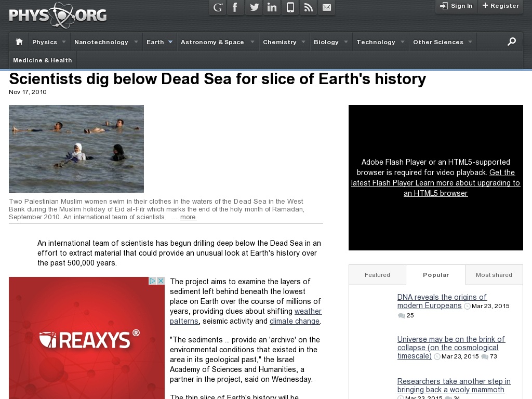Click the Phys.org logo

pos(58,15)
